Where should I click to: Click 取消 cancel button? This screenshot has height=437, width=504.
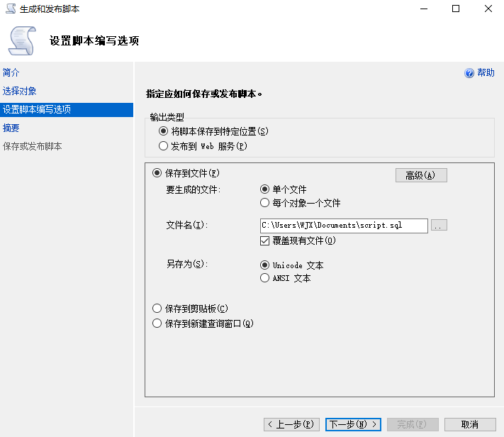click(x=470, y=424)
